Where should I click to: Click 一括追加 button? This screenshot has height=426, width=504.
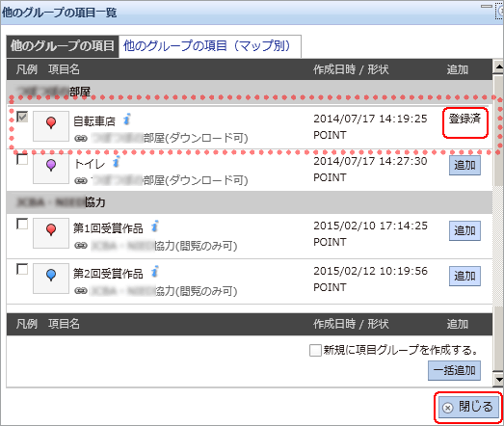(x=454, y=370)
